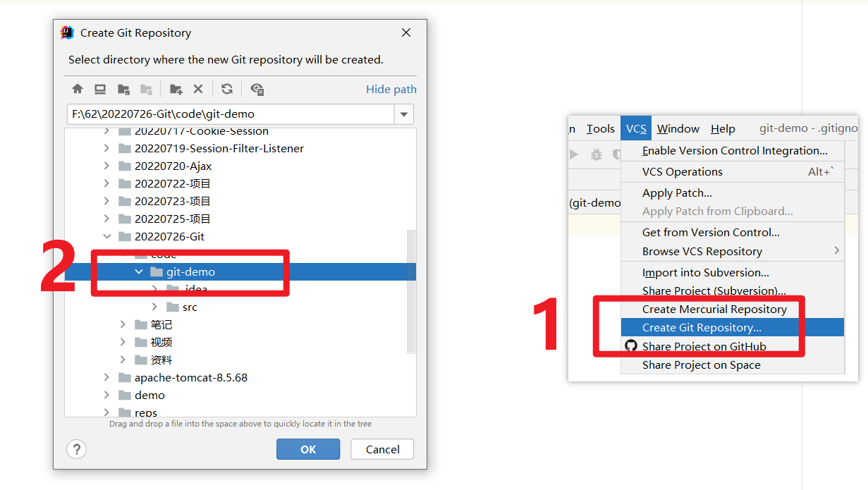Open the Tools menu
The width and height of the screenshot is (868, 490).
600,128
